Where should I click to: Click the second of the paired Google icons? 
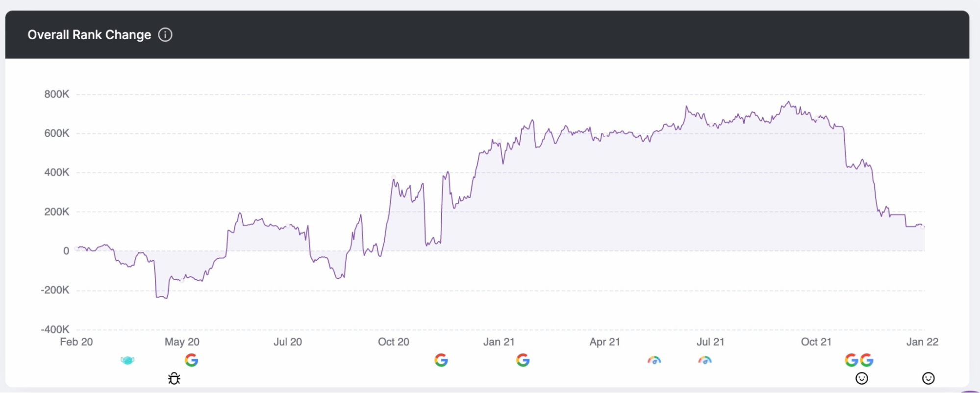(x=867, y=361)
